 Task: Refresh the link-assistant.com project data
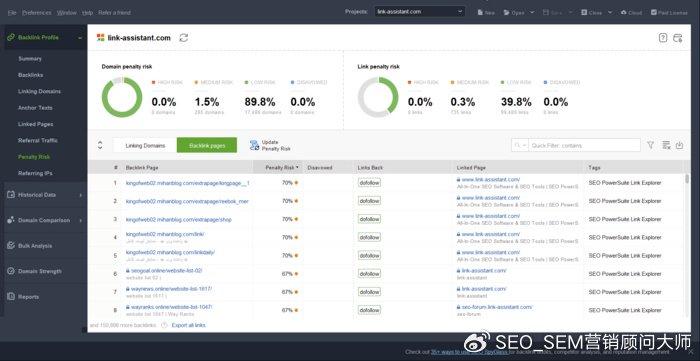tap(183, 38)
